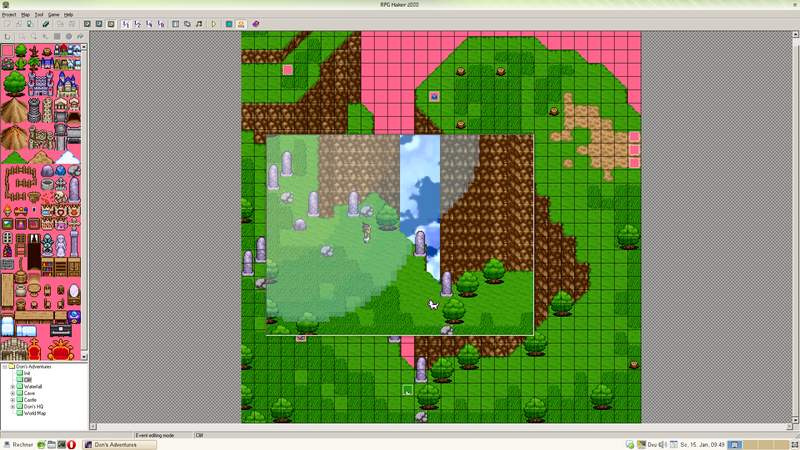Viewport: 800px width, 450px height.
Task: Open the Game menu
Action: point(54,15)
